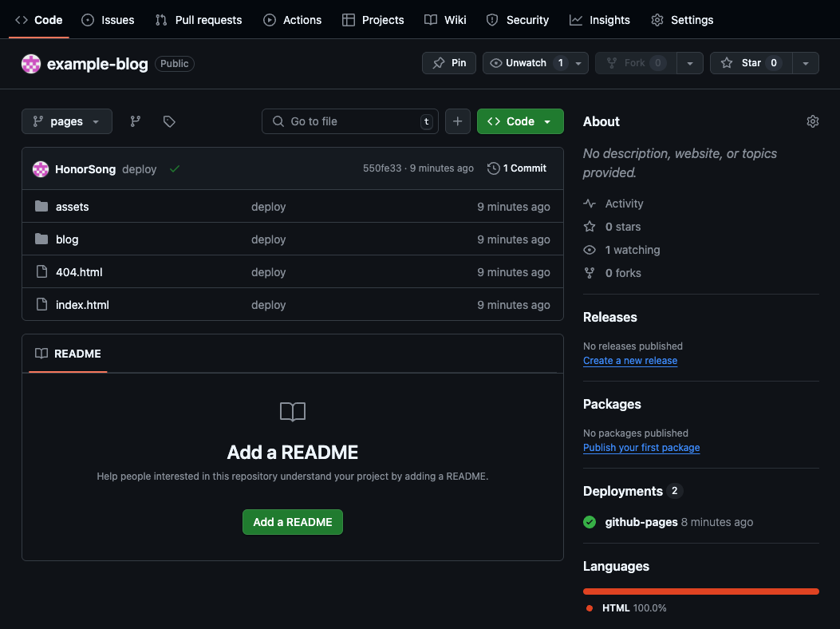840x629 pixels.
Task: Click deploy message in 404.html row
Action: 268,272
